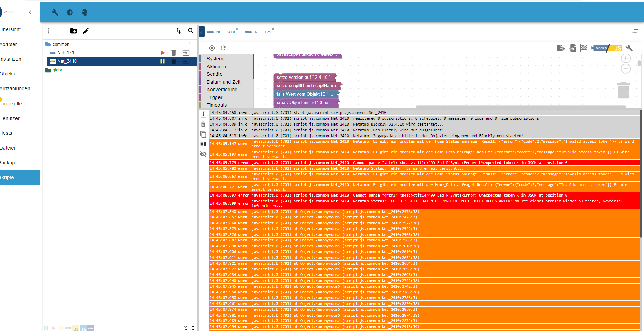Filter scripts by TS type

click(83, 328)
